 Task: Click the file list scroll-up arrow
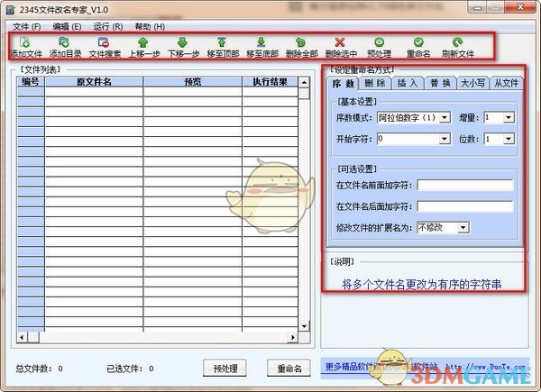pos(304,82)
